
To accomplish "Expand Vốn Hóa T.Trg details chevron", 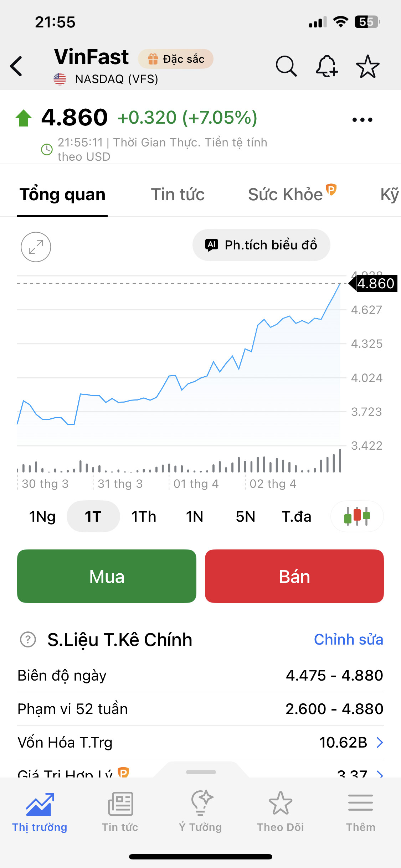I will click(380, 743).
